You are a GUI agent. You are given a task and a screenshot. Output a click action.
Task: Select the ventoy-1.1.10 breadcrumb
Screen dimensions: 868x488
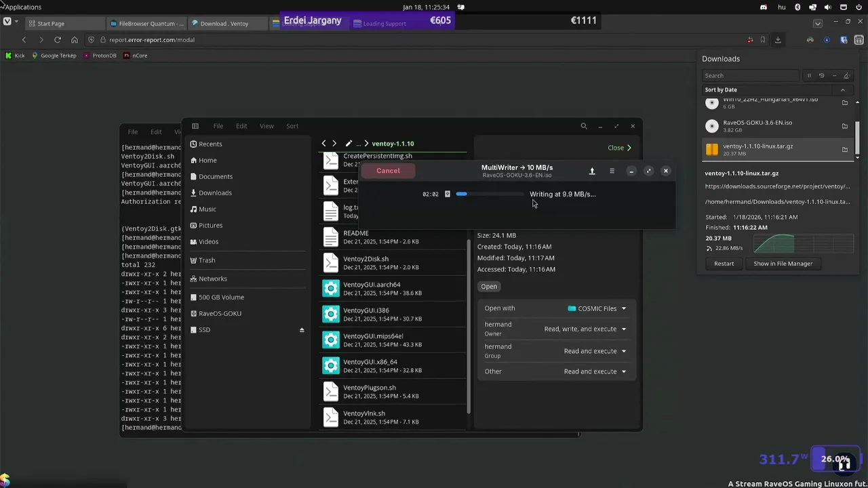(x=393, y=144)
